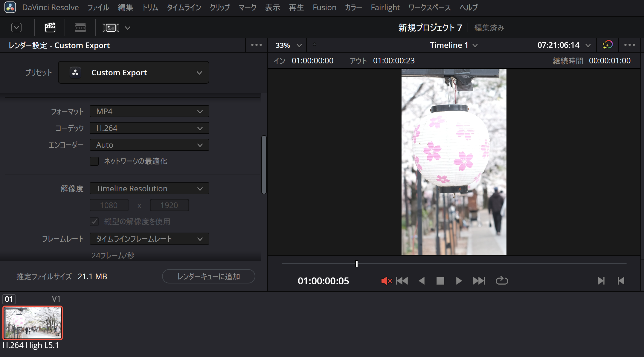Open the カラー menu
The image size is (644, 357).
coord(353,7)
